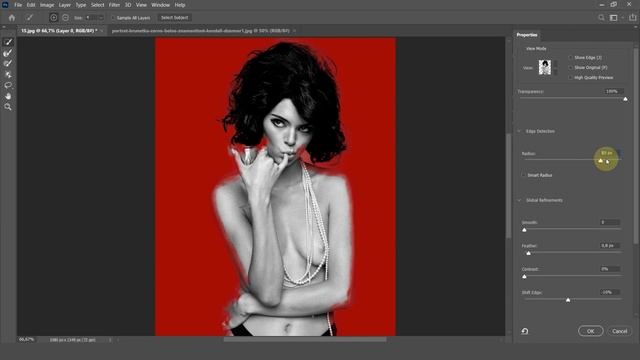The width and height of the screenshot is (640, 360).
Task: Click the Feather slider handle
Action: click(x=529, y=253)
